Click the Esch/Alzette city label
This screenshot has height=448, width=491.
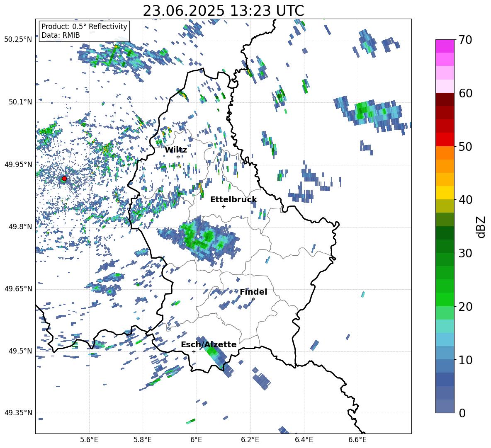pos(209,344)
